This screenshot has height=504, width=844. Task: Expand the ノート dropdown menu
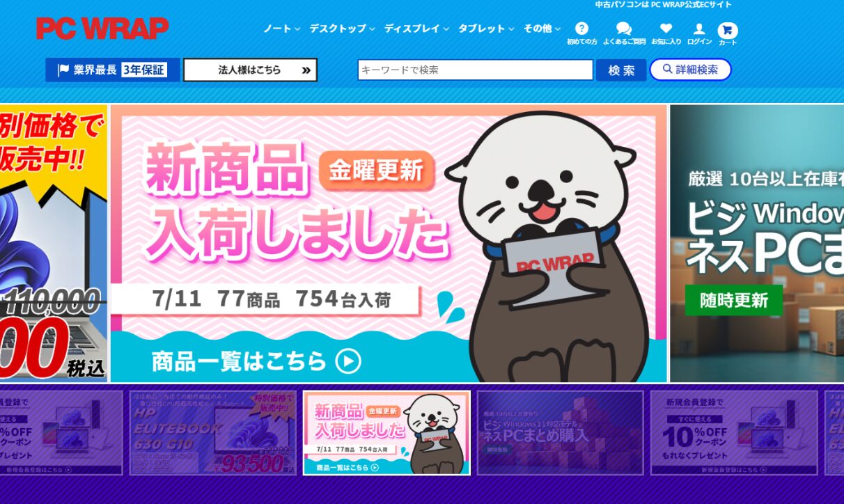pyautogui.click(x=281, y=29)
